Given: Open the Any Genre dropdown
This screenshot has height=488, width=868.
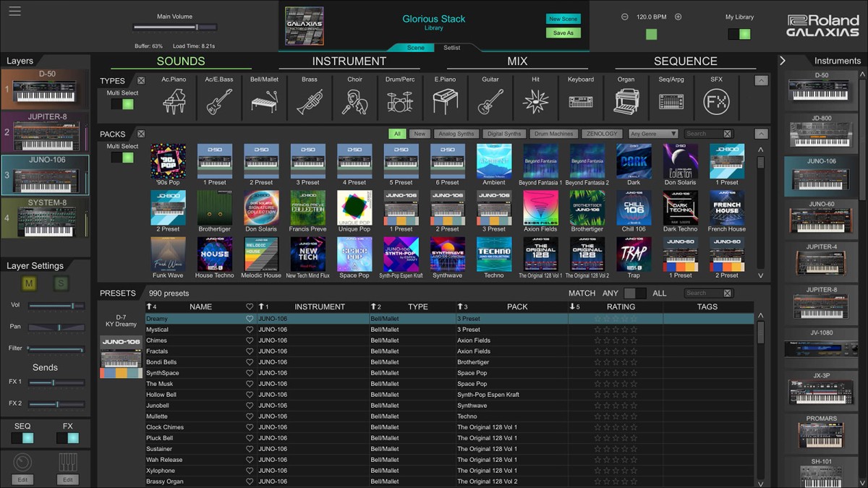Looking at the screenshot, I should pyautogui.click(x=653, y=134).
